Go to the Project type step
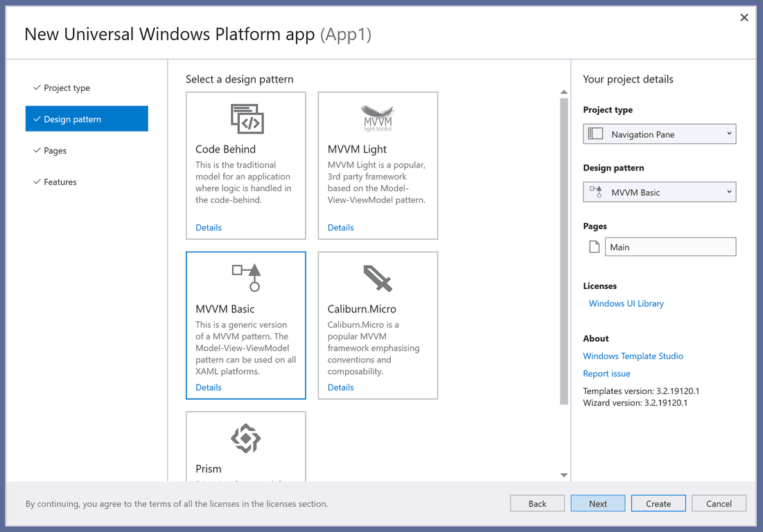 [x=87, y=87]
